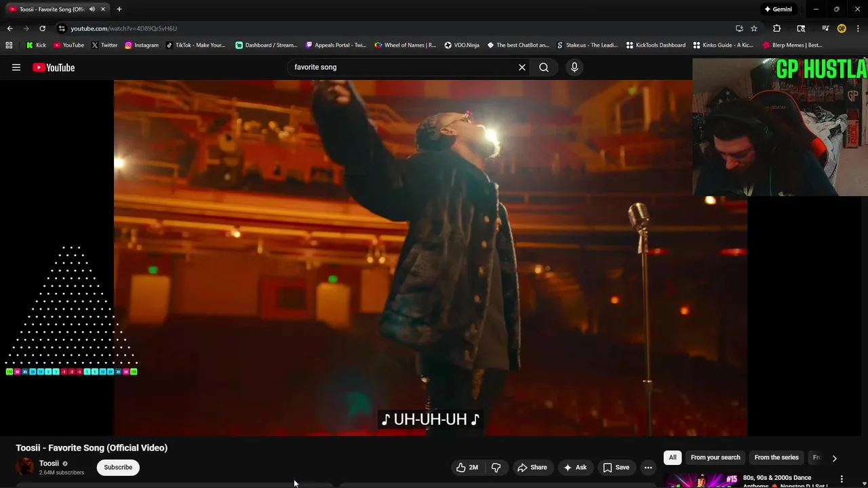The image size is (868, 488).
Task: Open Kinko Guide bookmark
Action: pyautogui.click(x=723, y=45)
